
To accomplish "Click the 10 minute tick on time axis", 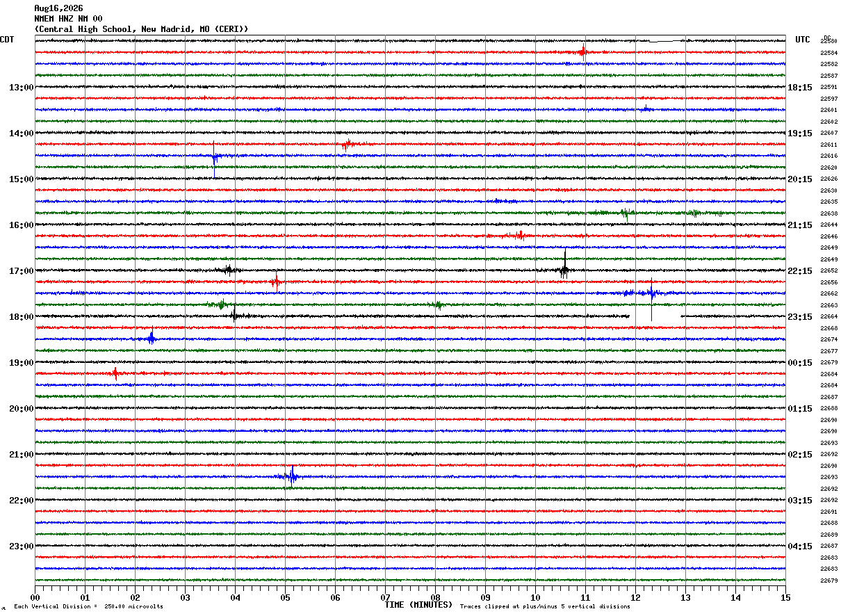I will click(535, 597).
